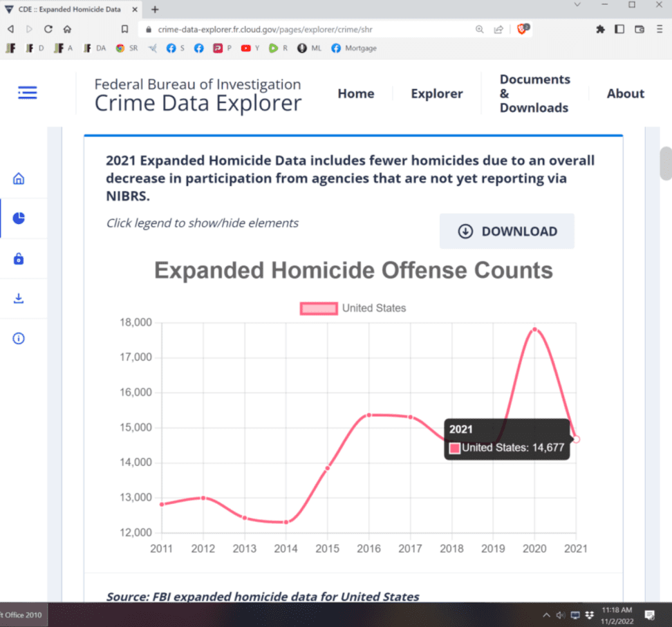Expand the tab search chevron in title bar
The height and width of the screenshot is (627, 672).
point(577,6)
